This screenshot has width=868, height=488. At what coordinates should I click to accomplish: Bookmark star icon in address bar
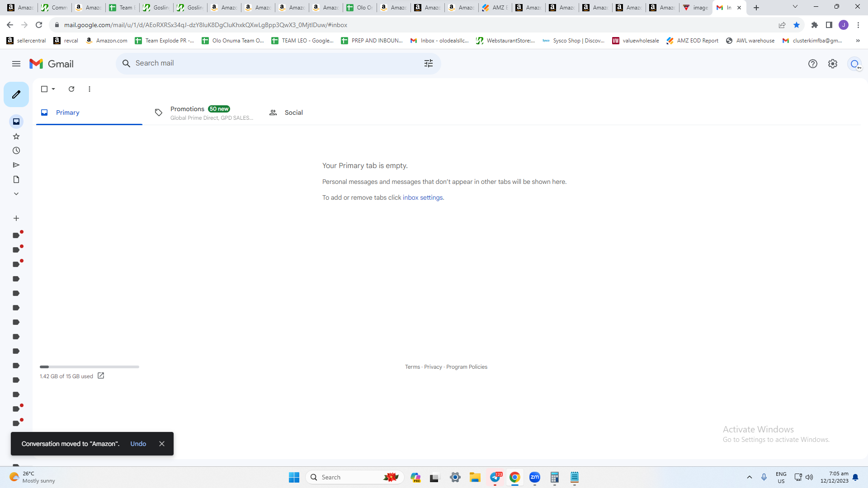pyautogui.click(x=797, y=25)
